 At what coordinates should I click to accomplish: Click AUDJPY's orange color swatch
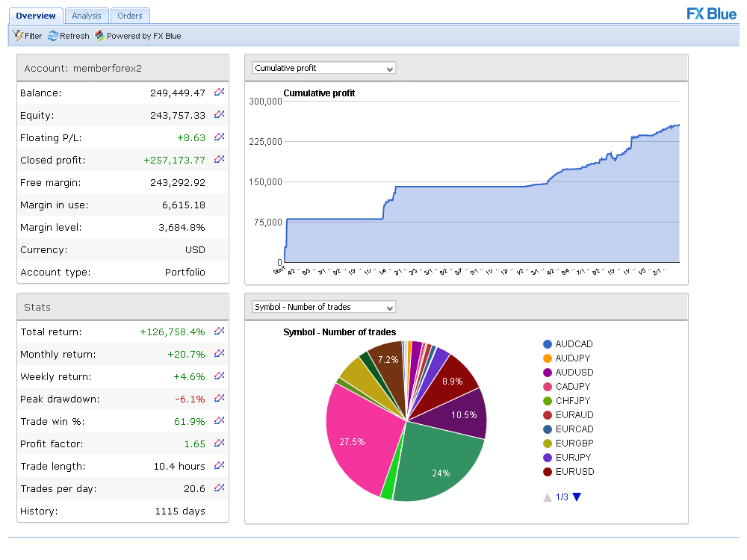[546, 358]
